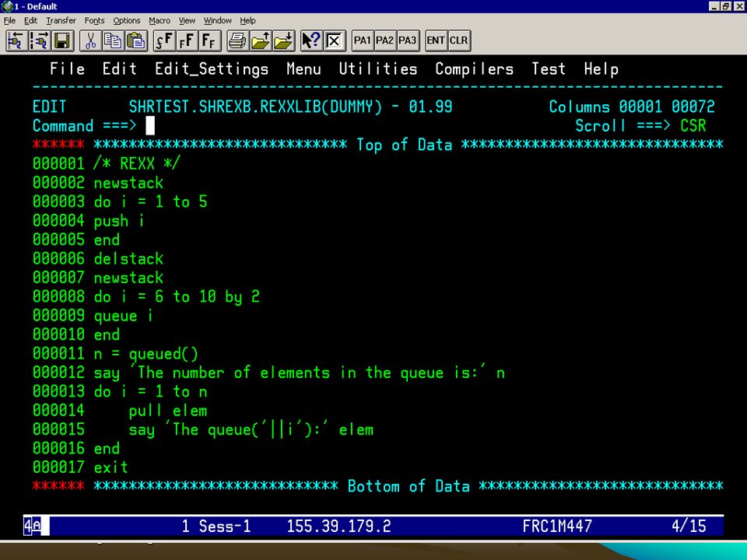This screenshot has height=560, width=747.
Task: Click 'do i = 1 to 5' line
Action: (x=150, y=201)
